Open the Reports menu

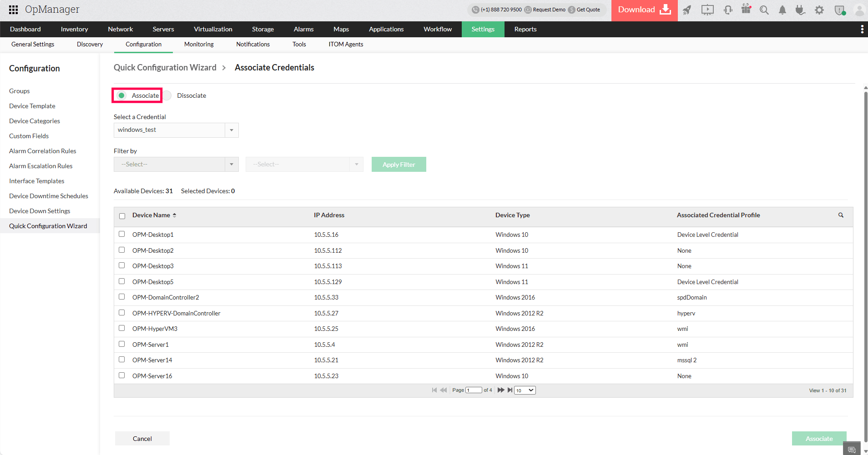pyautogui.click(x=525, y=29)
